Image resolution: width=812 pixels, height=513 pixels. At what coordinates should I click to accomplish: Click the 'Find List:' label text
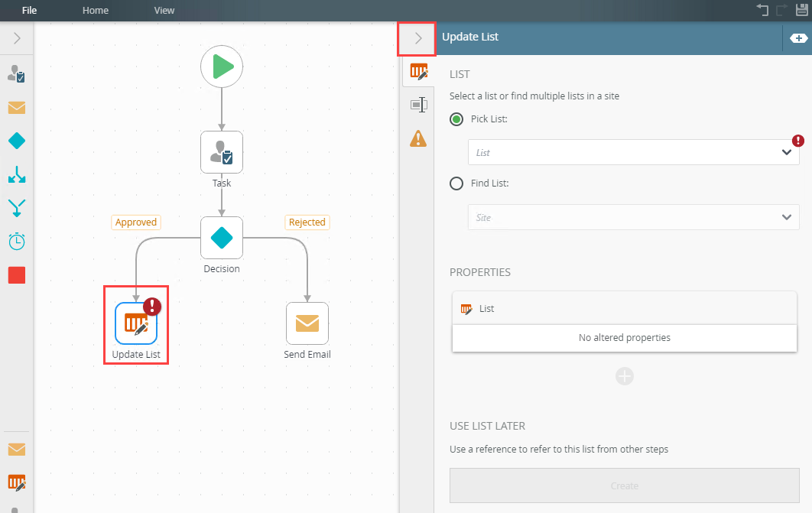pyautogui.click(x=489, y=183)
